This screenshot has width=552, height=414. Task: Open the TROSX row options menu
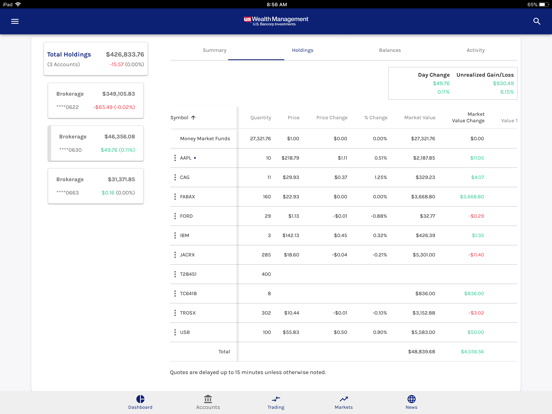tap(175, 313)
